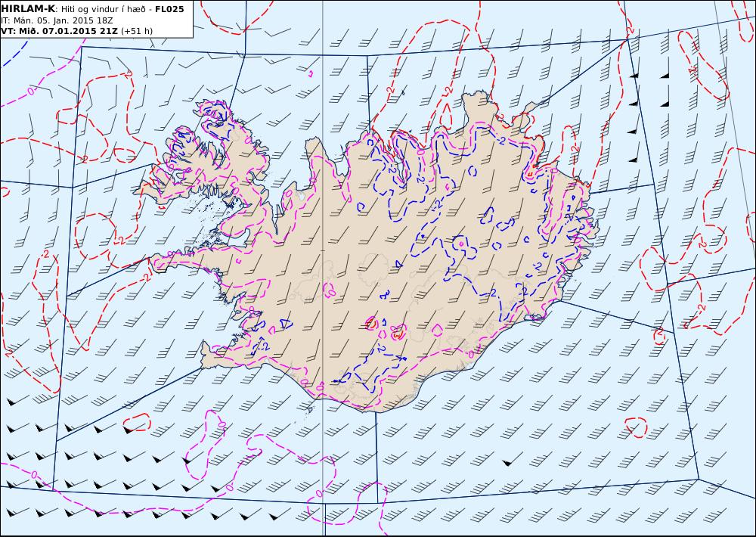Click the (+51 h) forecast offset text
Viewport: 756px width, 537px height.
136,31
